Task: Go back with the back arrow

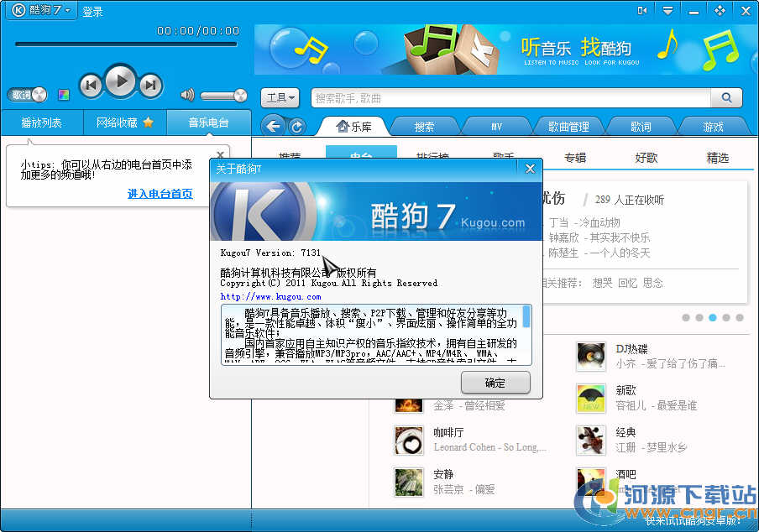Action: tap(272, 126)
